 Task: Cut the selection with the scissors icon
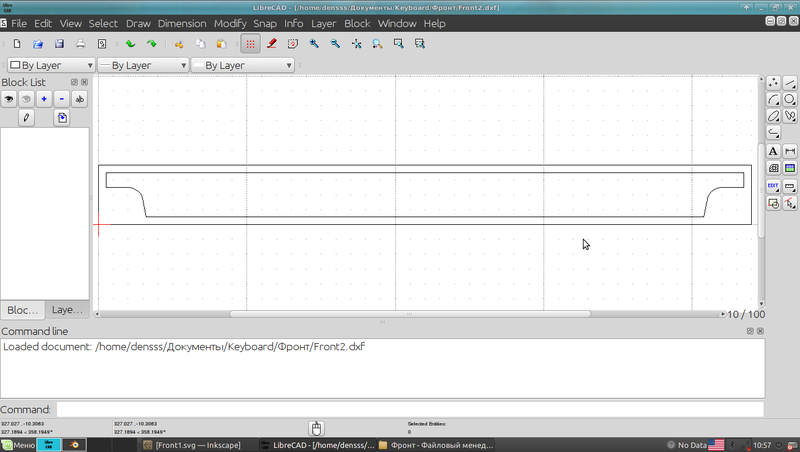pyautogui.click(x=179, y=44)
